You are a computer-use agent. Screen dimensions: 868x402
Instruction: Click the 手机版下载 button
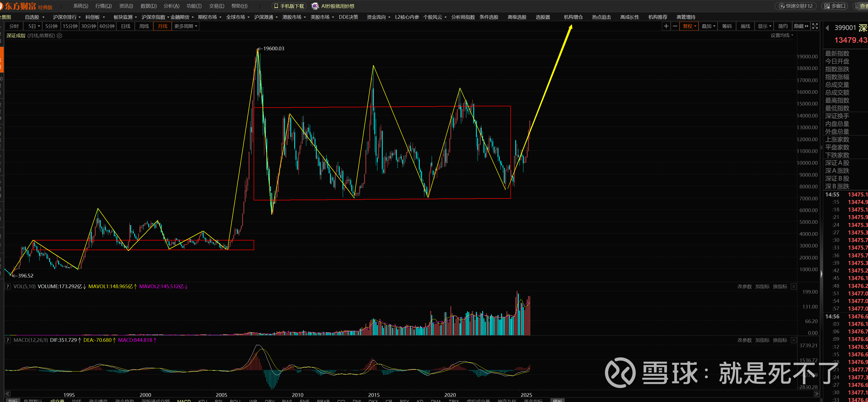pos(289,6)
